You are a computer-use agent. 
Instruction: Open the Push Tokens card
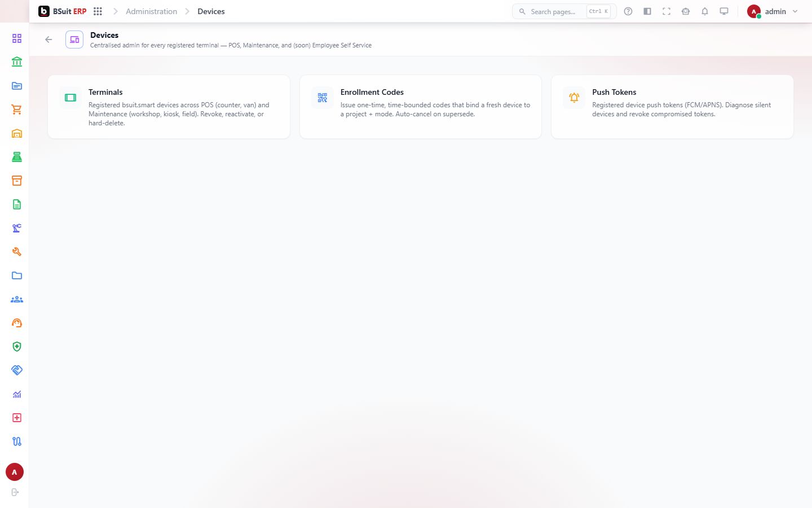click(672, 107)
